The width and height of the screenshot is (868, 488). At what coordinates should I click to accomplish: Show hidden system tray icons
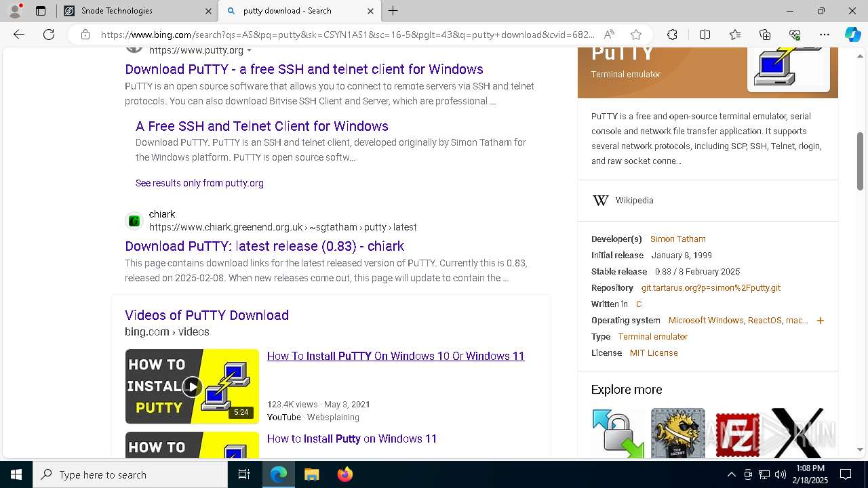pos(731,474)
